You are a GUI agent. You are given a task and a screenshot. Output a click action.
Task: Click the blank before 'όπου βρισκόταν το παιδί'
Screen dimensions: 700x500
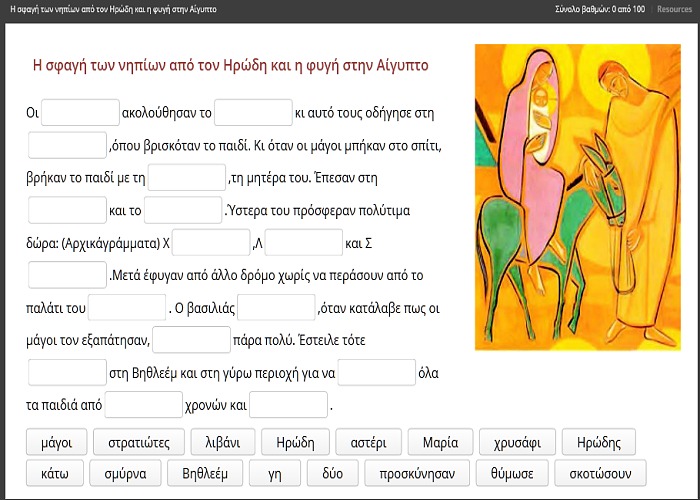[67, 145]
